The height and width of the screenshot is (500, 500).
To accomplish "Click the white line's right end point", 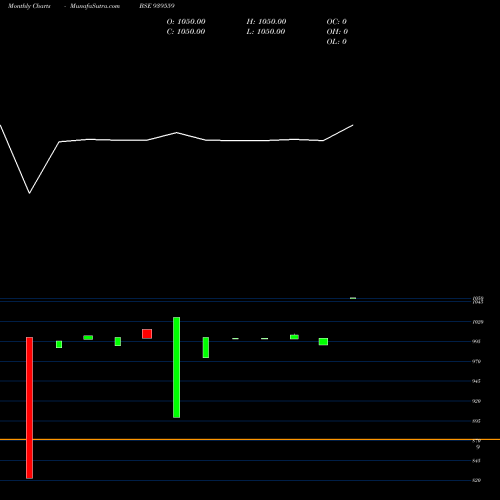I will 353,125.
